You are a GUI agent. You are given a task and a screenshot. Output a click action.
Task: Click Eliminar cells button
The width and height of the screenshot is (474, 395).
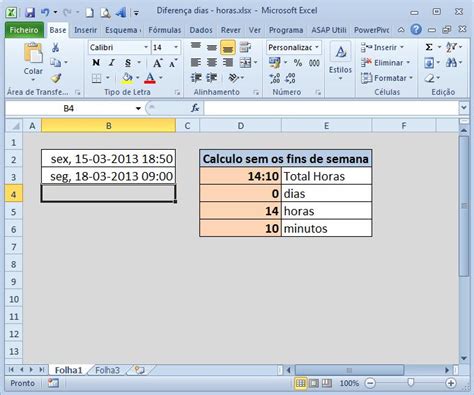[x=385, y=63]
